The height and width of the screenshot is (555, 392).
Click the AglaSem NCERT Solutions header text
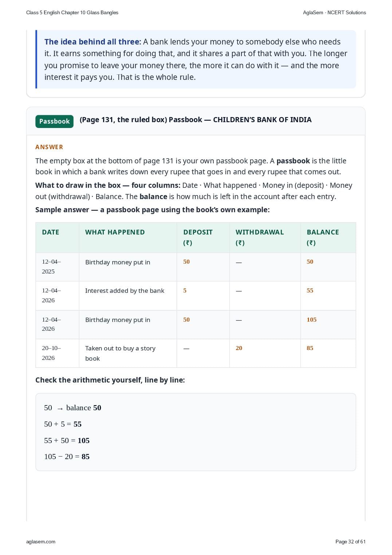coord(334,12)
